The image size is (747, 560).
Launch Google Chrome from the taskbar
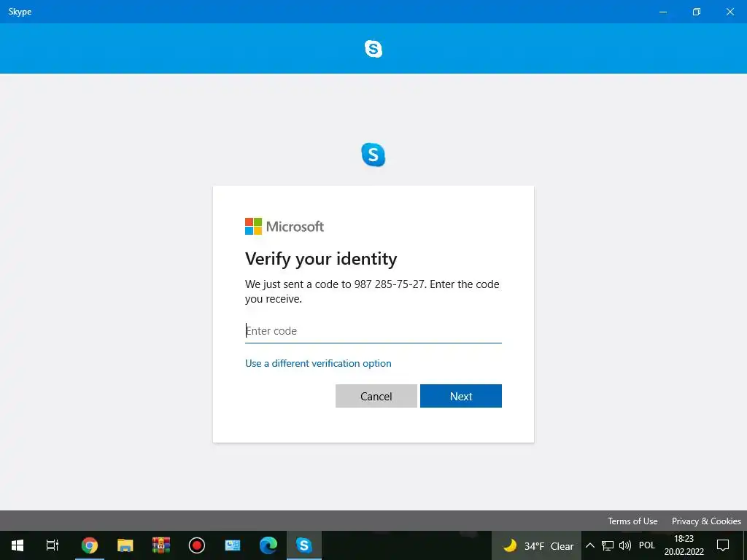click(x=90, y=545)
